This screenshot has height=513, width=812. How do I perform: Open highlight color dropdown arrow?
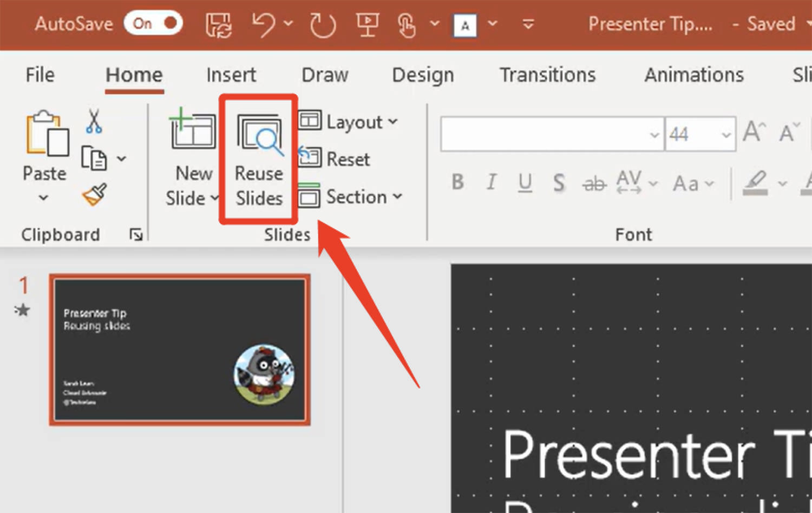(x=782, y=184)
